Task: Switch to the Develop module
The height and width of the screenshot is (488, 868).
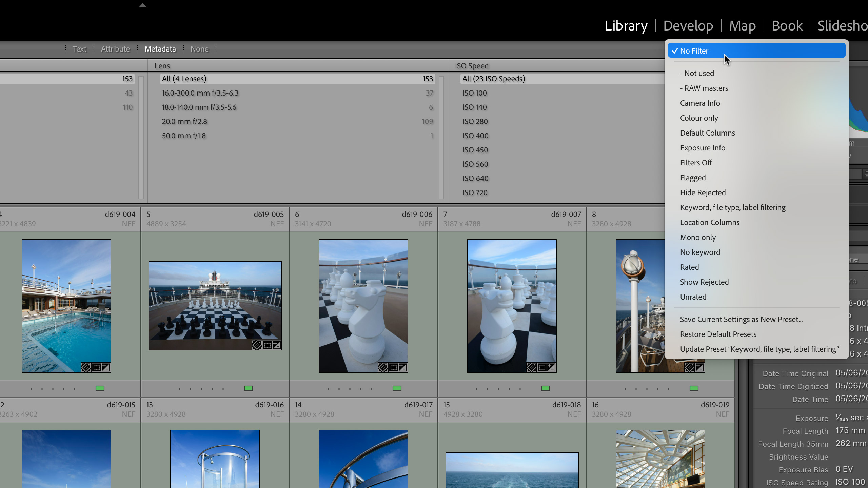Action: coord(688,26)
